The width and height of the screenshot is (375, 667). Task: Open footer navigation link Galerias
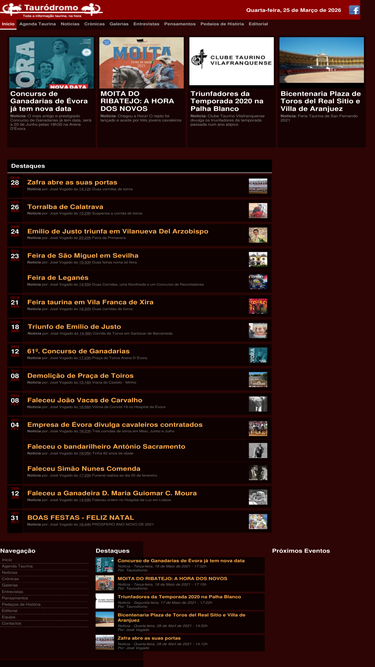(x=10, y=585)
